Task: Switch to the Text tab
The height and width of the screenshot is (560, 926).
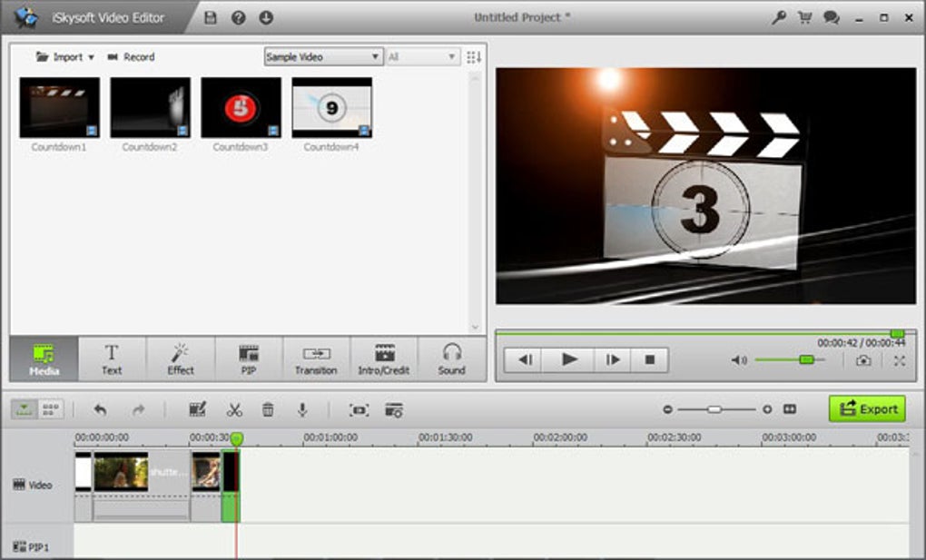Action: (112, 359)
